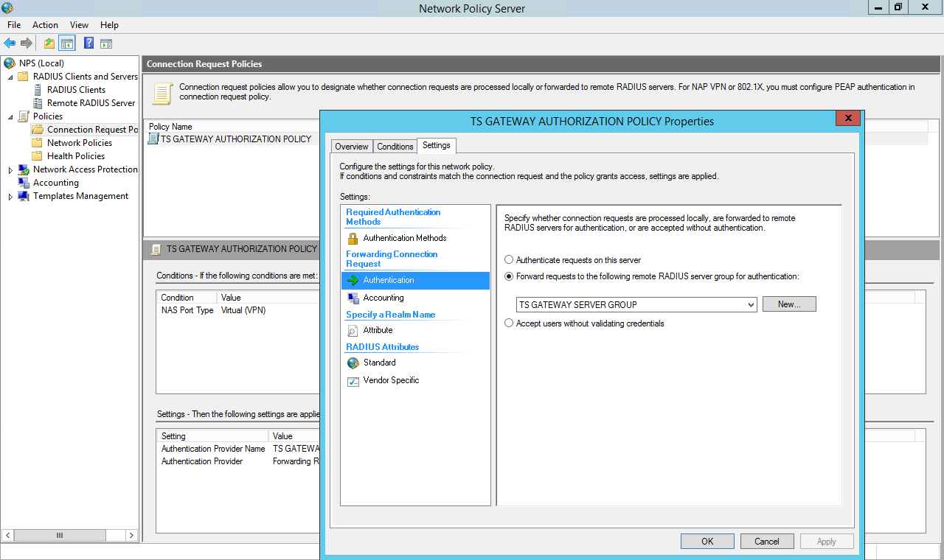Click the Network Policies folder icon
944x560 pixels.
38,143
